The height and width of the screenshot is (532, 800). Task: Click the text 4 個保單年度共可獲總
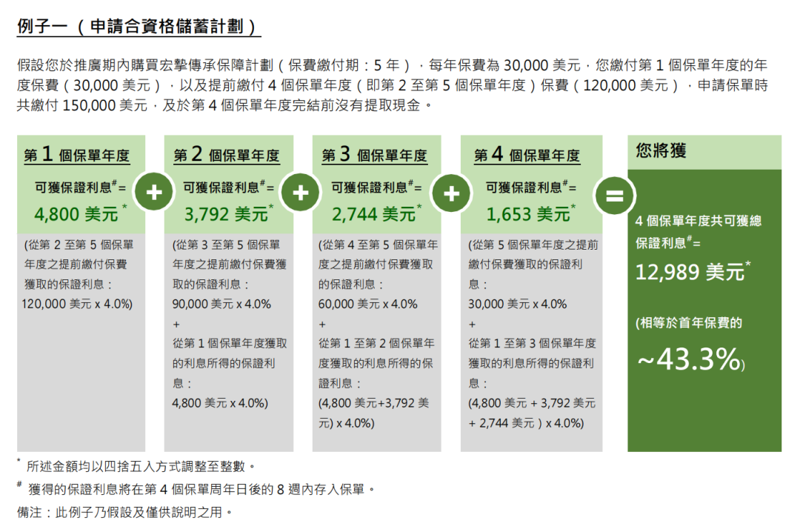[699, 221]
